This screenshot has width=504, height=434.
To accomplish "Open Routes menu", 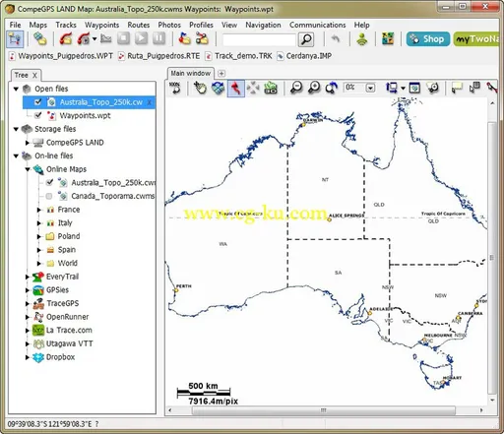I will (139, 25).
